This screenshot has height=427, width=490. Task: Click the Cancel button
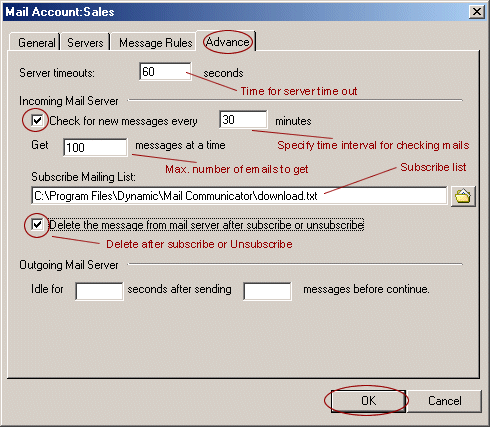[445, 401]
